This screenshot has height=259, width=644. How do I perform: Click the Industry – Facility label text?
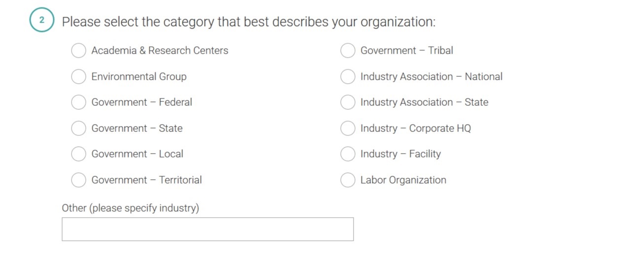tap(400, 154)
